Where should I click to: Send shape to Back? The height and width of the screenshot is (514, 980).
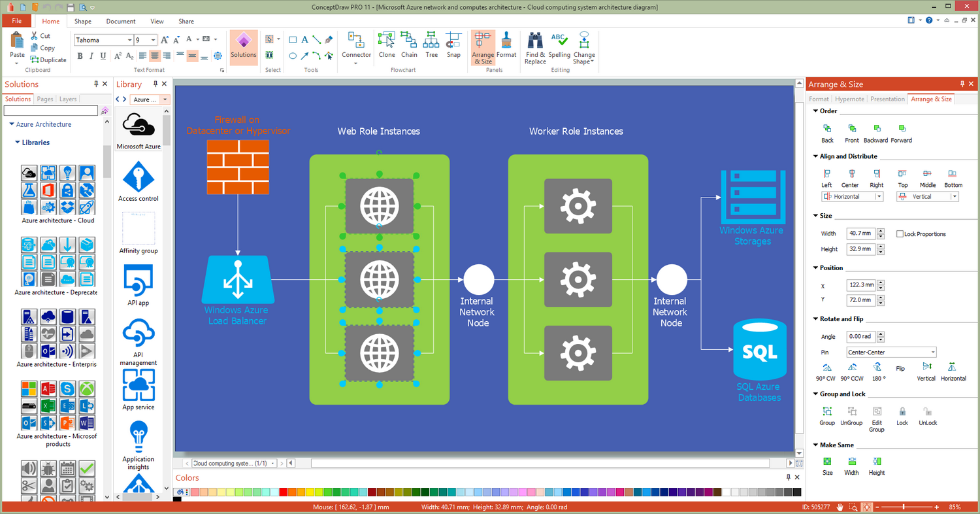[827, 133]
